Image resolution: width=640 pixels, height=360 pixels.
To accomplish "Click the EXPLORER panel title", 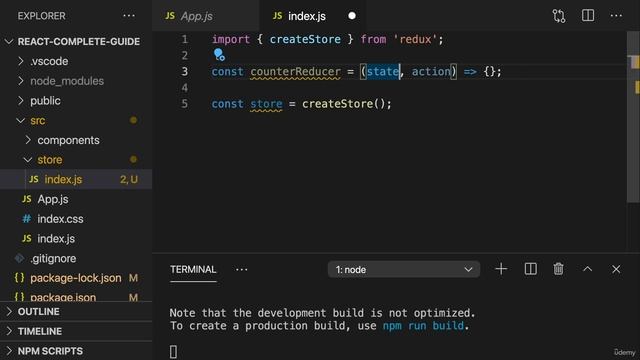I will point(41,16).
